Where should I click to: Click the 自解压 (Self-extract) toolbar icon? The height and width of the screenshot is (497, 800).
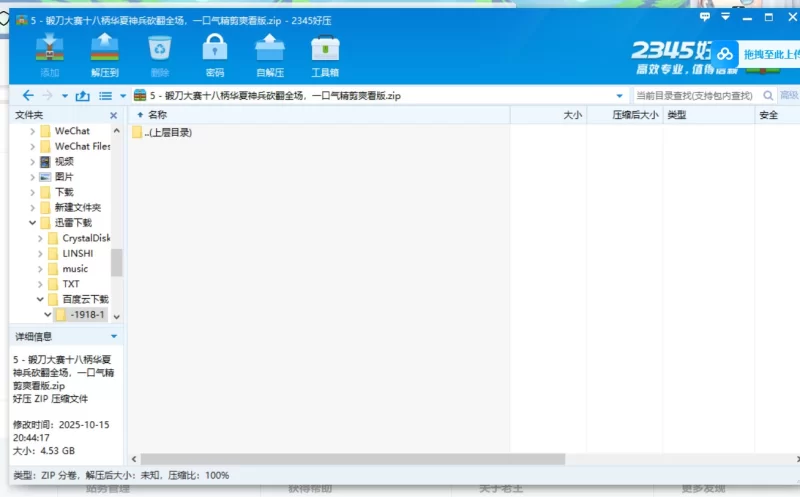click(x=270, y=54)
